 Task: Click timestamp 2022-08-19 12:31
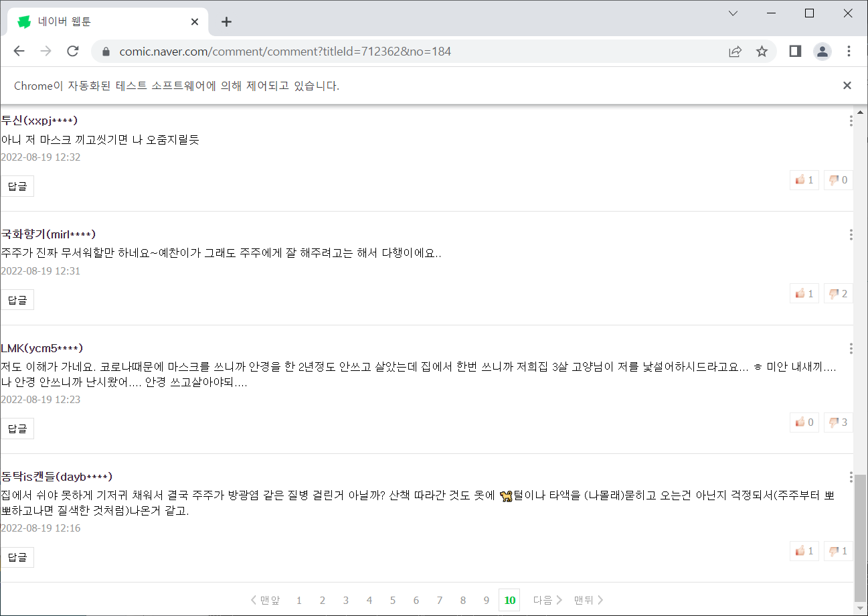[41, 271]
